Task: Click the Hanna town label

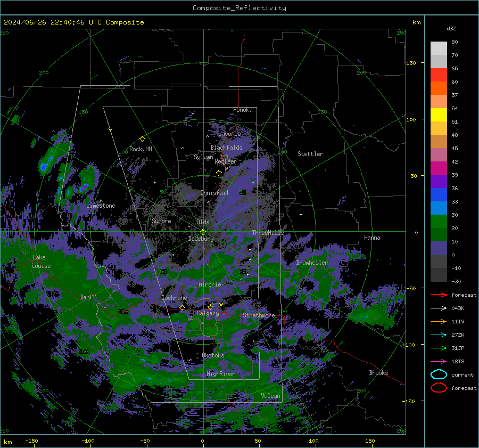Action: point(372,238)
